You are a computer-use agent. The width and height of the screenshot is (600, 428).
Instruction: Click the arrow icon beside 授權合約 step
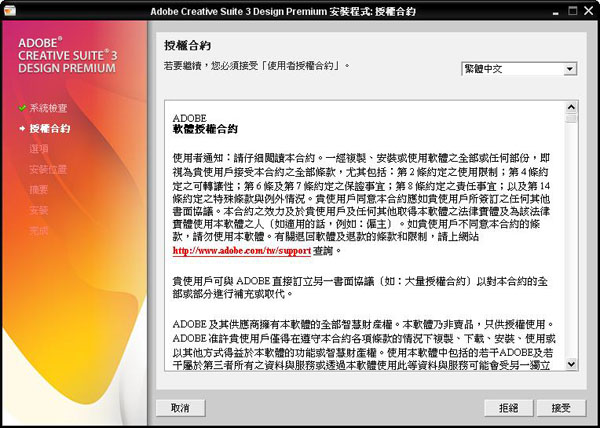point(22,129)
